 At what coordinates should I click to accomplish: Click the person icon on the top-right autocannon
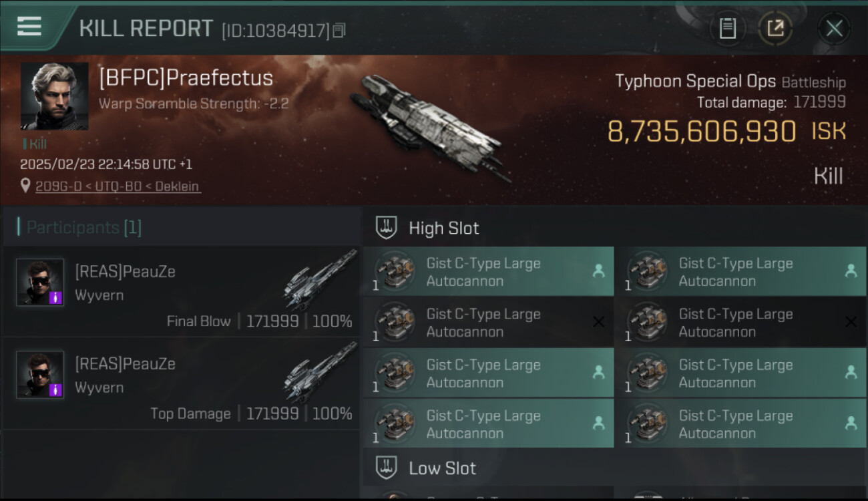click(851, 271)
